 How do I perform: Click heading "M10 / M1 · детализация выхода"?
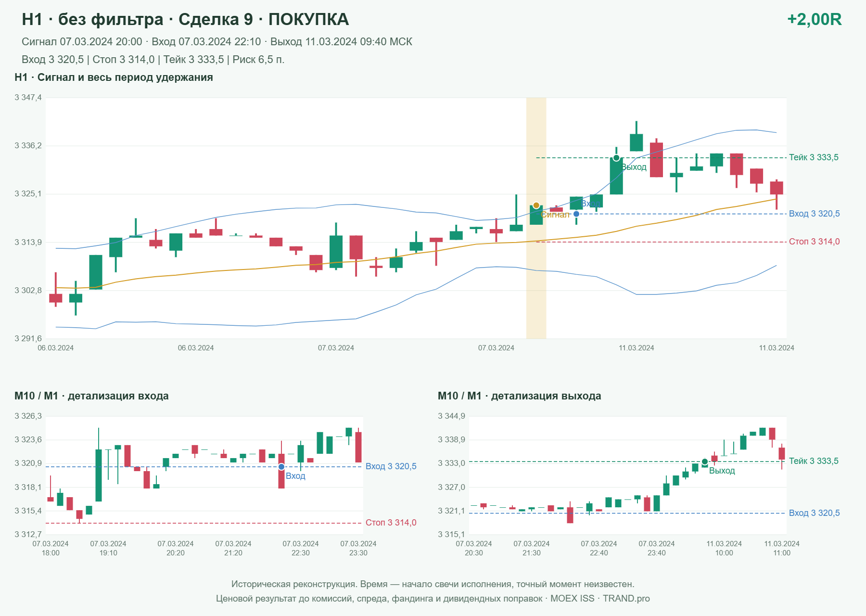click(520, 396)
